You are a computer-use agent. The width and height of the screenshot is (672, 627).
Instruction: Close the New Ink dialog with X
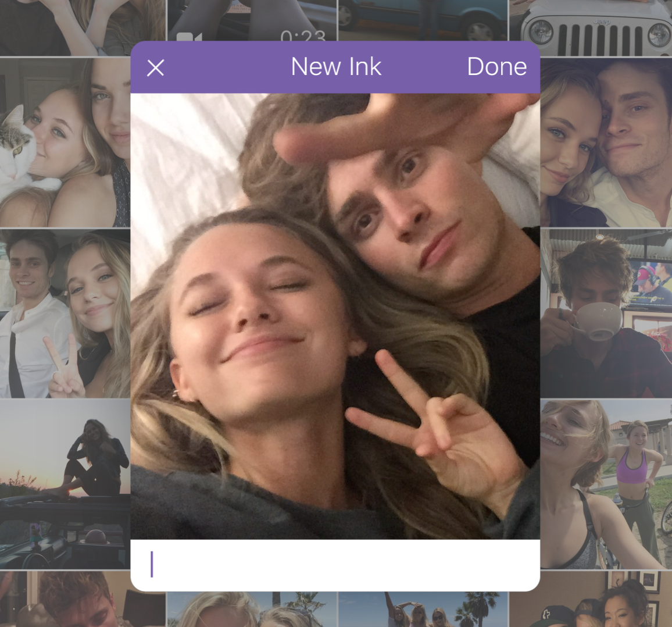[x=155, y=68]
